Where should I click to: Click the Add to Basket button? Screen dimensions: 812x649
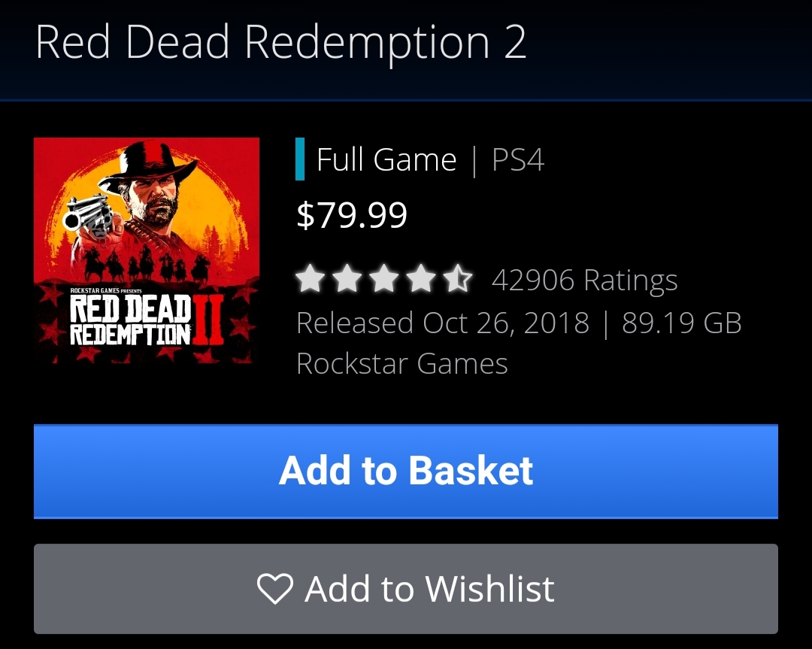click(x=405, y=472)
